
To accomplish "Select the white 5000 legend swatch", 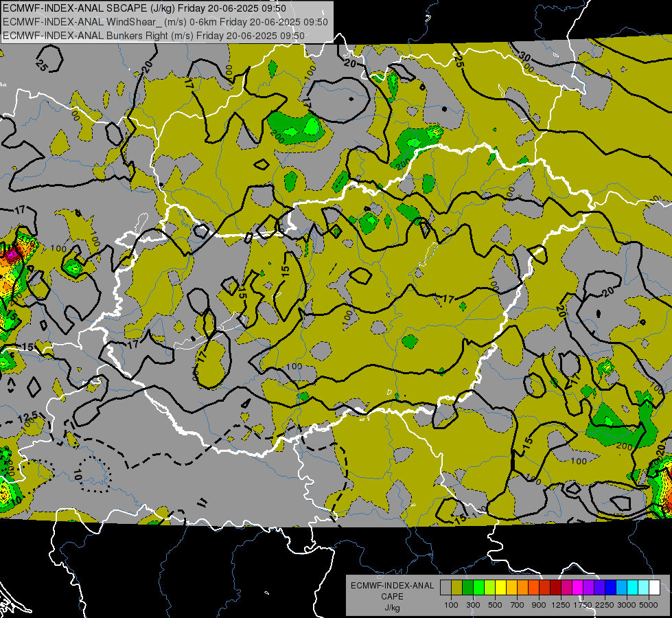I will coord(654,588).
